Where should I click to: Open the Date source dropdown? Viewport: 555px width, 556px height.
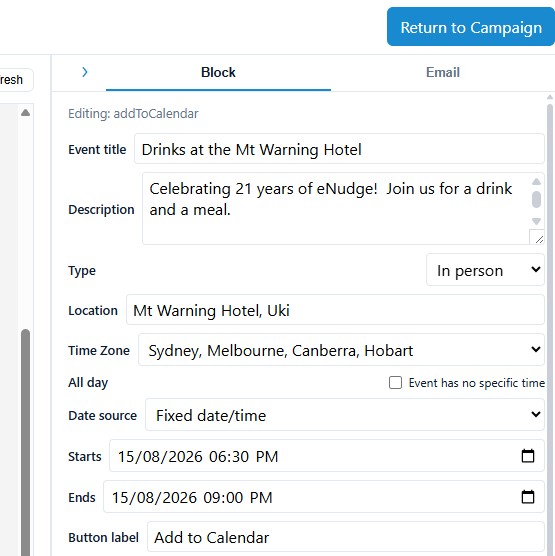[345, 415]
